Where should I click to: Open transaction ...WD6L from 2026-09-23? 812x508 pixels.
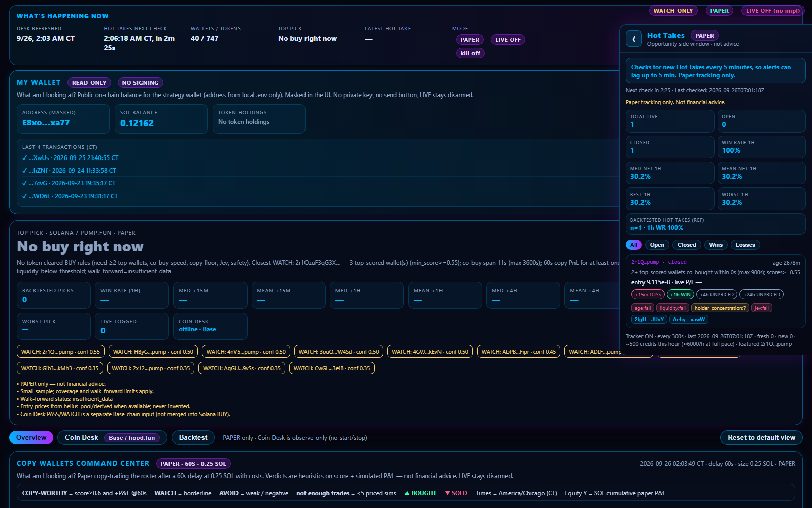(70, 196)
